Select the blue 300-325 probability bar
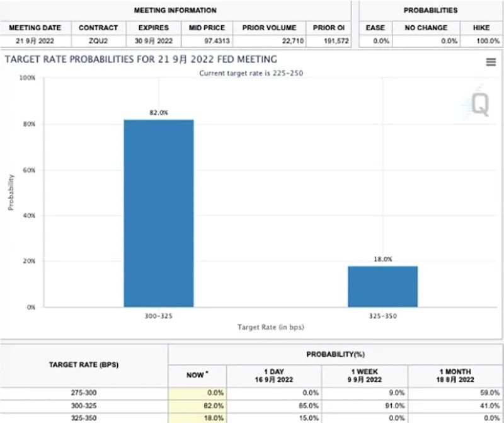This screenshot has width=504, height=423. (x=159, y=213)
